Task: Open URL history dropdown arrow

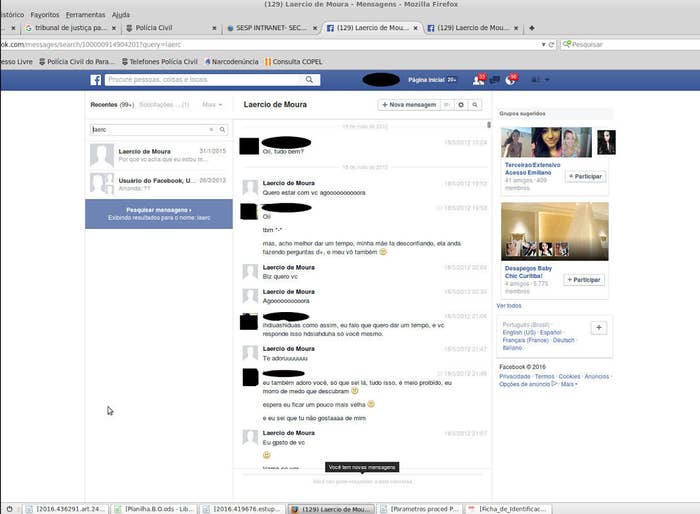Action: pyautogui.click(x=543, y=45)
